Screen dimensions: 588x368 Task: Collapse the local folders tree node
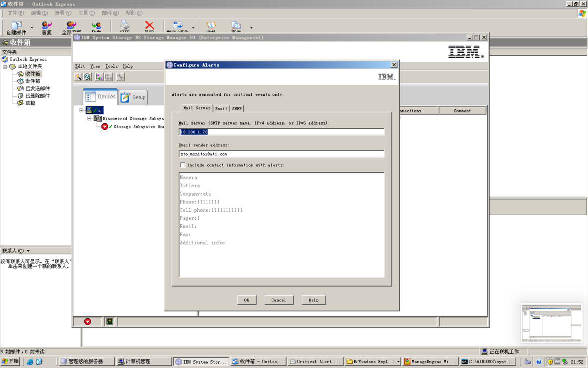(5, 66)
